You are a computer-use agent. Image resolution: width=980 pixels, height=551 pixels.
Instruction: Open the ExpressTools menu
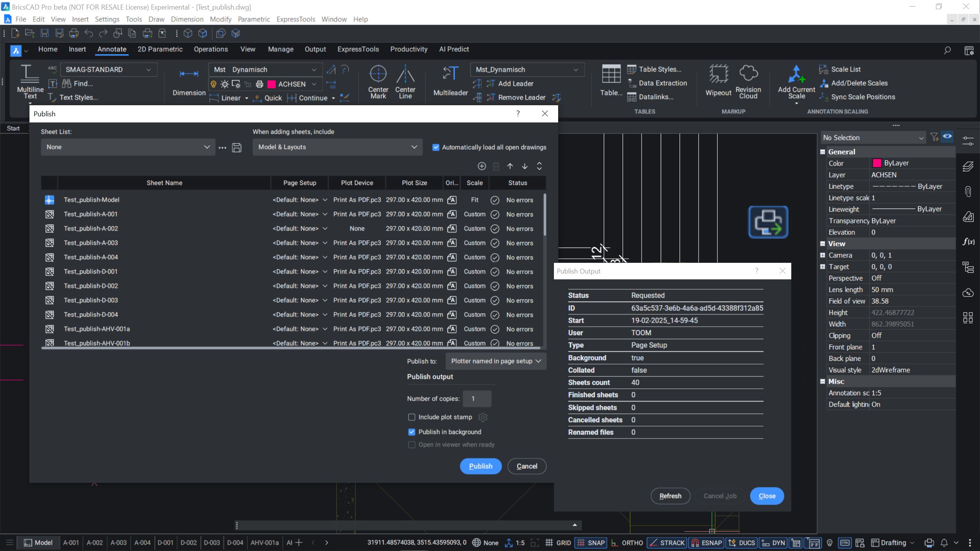[x=296, y=19]
